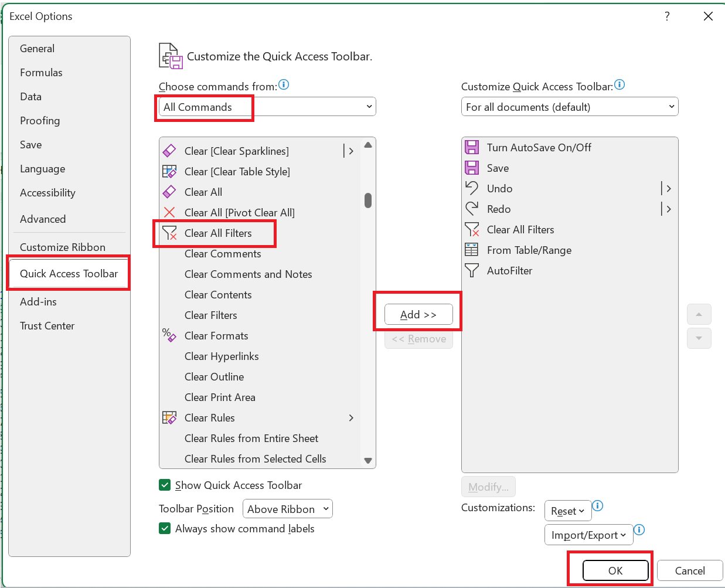Screen dimensions: 725x588
Task: Expand the Clear Sparklines submenu arrow
Action: tap(350, 151)
